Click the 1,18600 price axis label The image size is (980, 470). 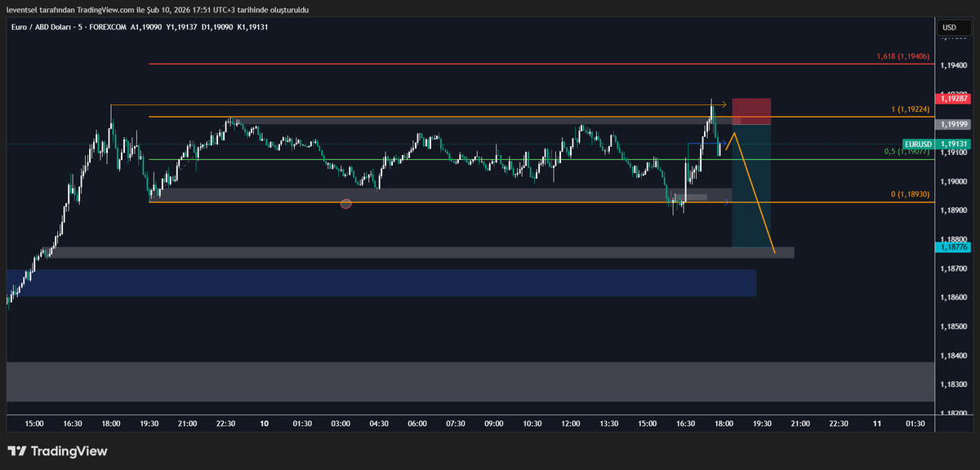(955, 297)
